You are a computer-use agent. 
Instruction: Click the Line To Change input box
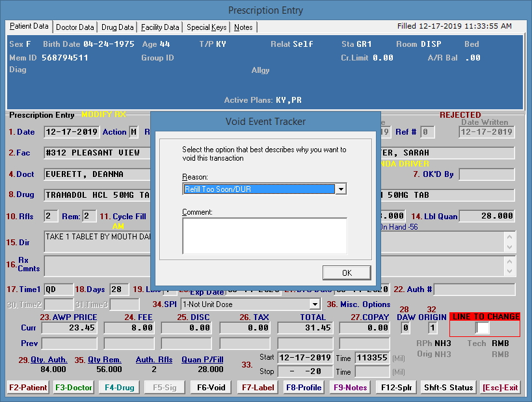pyautogui.click(x=483, y=328)
